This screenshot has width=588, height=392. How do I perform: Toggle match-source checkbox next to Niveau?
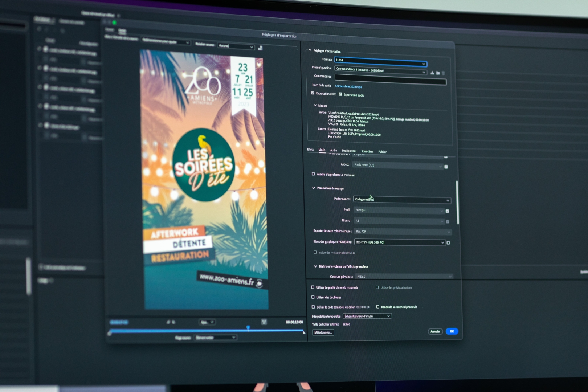448,221
